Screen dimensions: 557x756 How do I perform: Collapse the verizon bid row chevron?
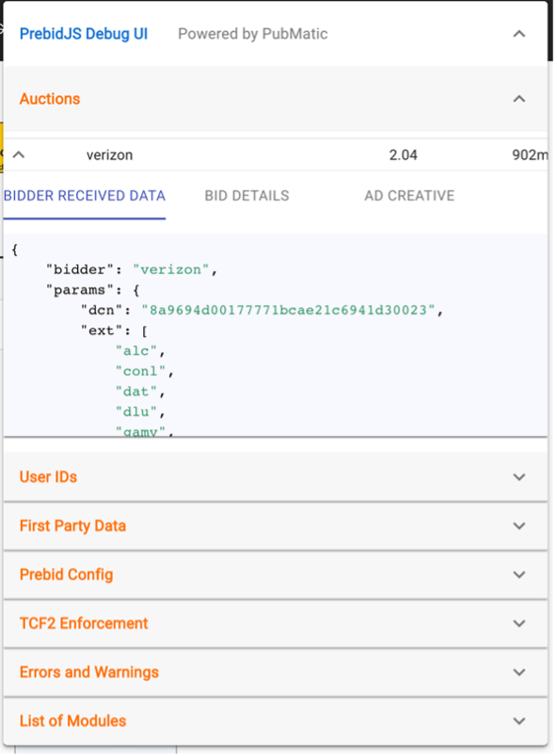[18, 154]
